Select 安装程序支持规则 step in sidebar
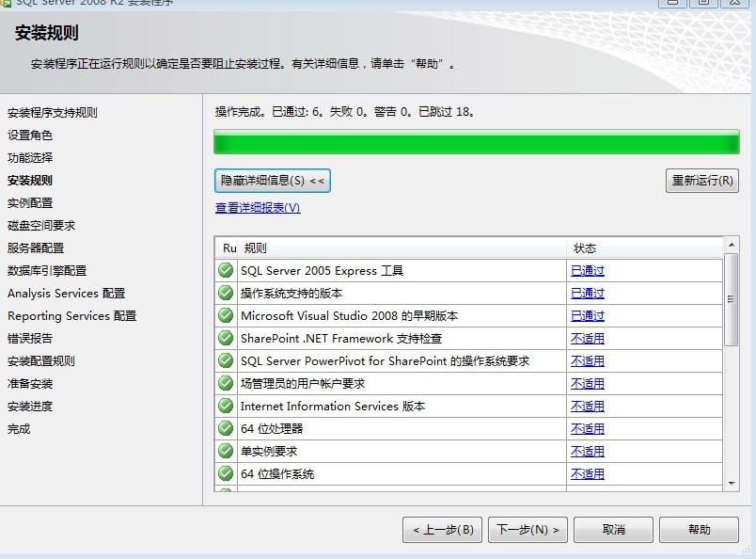The width and height of the screenshot is (756, 559). [x=52, y=113]
